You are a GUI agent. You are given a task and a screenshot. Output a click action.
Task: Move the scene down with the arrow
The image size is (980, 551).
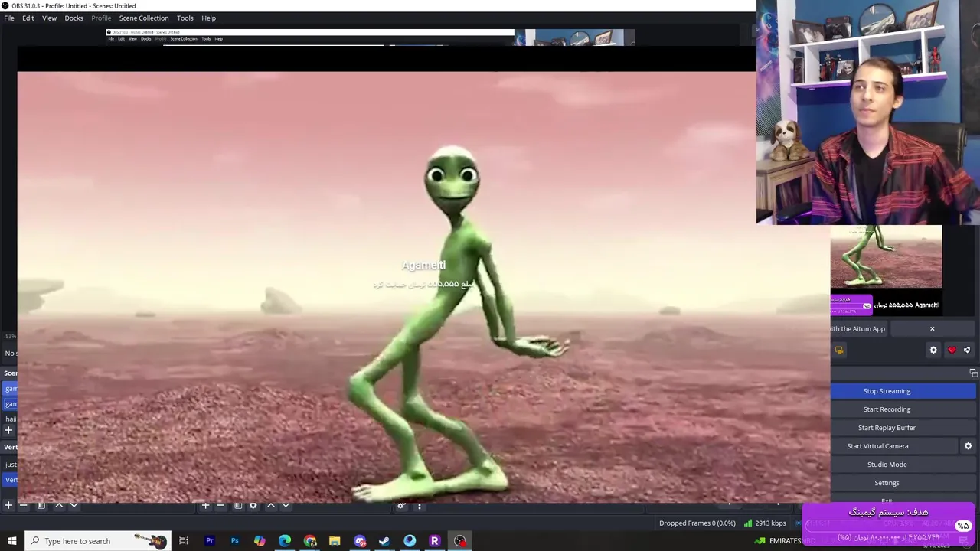point(73,505)
